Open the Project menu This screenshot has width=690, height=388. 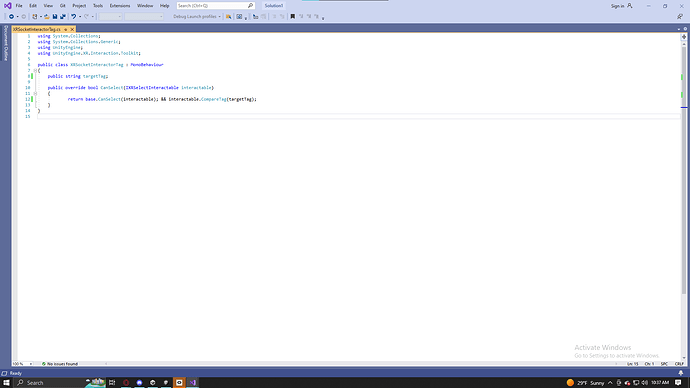tap(79, 6)
